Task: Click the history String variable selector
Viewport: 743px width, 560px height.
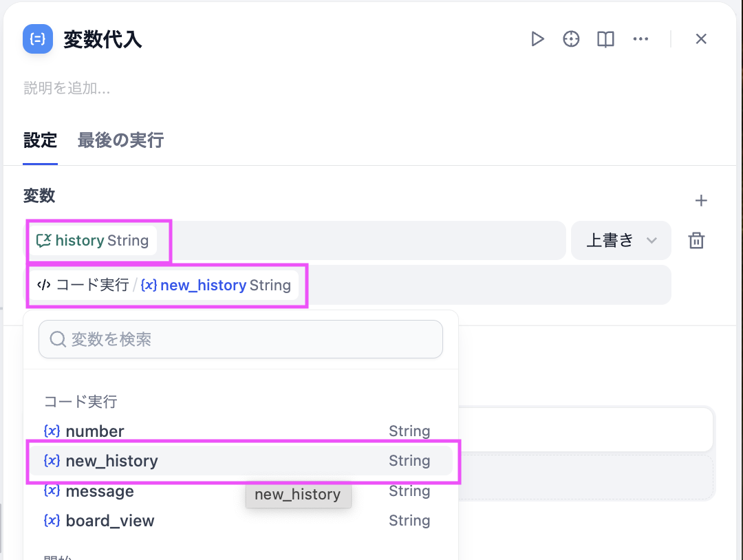Action: [93, 241]
